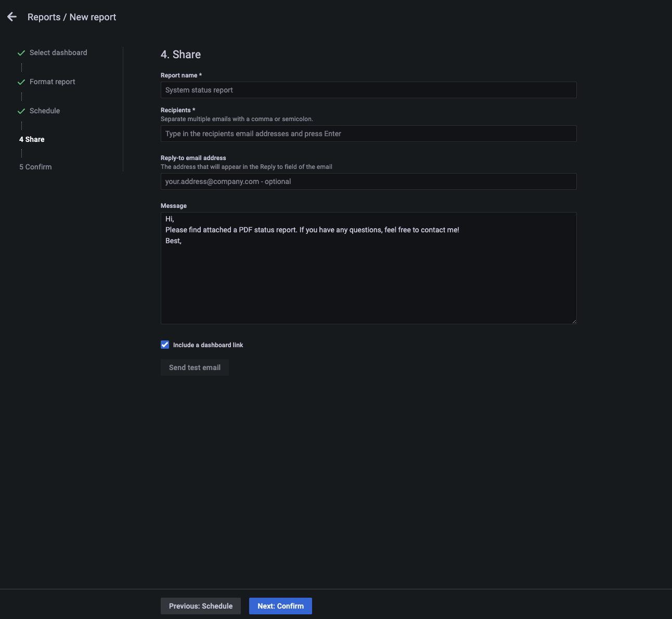The height and width of the screenshot is (619, 672).
Task: Focus the Reply-to email address field
Action: 368,182
